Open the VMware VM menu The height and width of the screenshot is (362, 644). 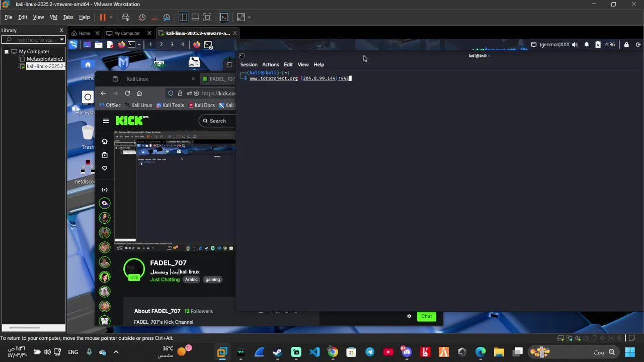click(x=53, y=17)
